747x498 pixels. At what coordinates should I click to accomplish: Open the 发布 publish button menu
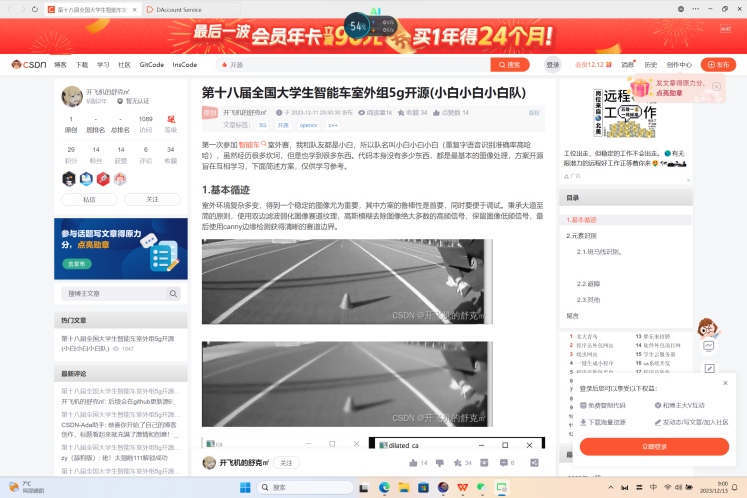click(718, 64)
